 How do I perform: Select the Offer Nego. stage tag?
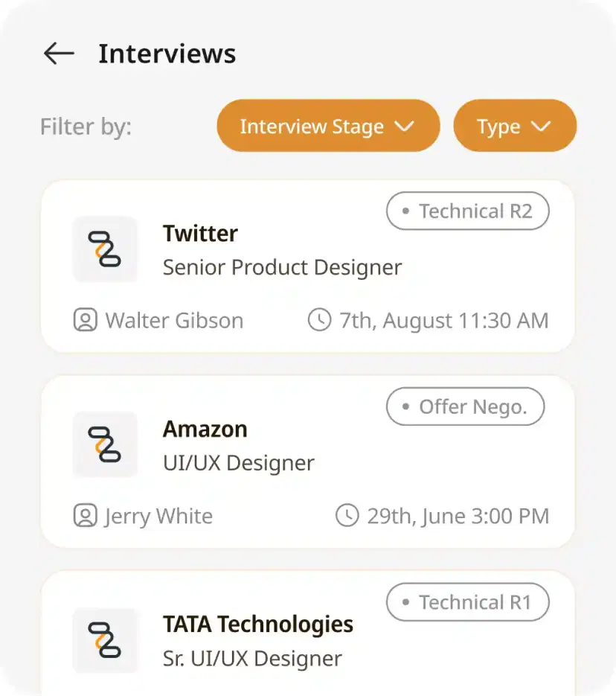click(x=465, y=407)
